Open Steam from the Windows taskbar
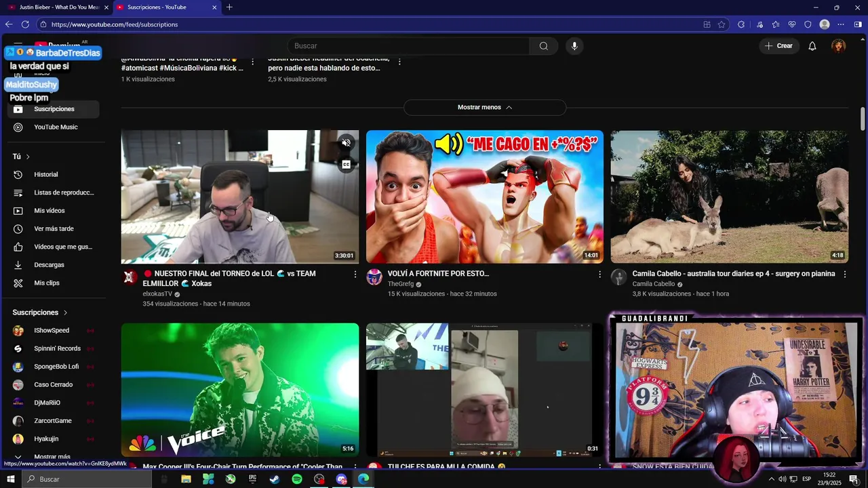The width and height of the screenshot is (868, 488). pyautogui.click(x=275, y=479)
